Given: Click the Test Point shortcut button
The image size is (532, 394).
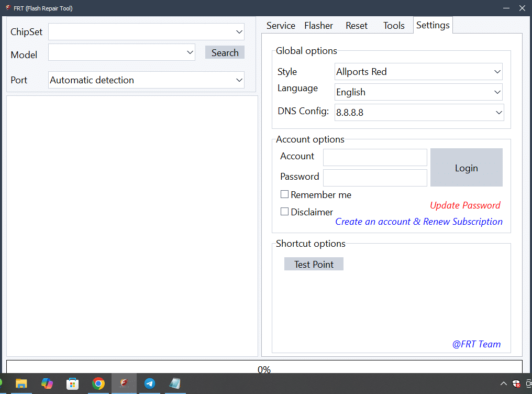Looking at the screenshot, I should coord(314,264).
